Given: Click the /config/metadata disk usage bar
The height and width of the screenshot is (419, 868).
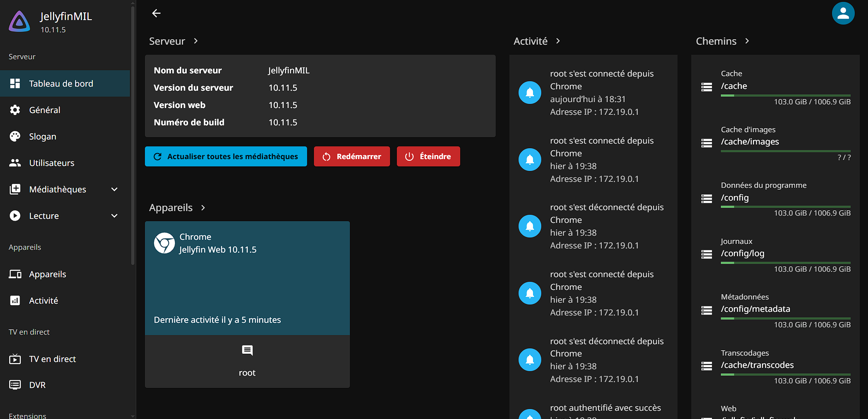Looking at the screenshot, I should pyautogui.click(x=785, y=318).
